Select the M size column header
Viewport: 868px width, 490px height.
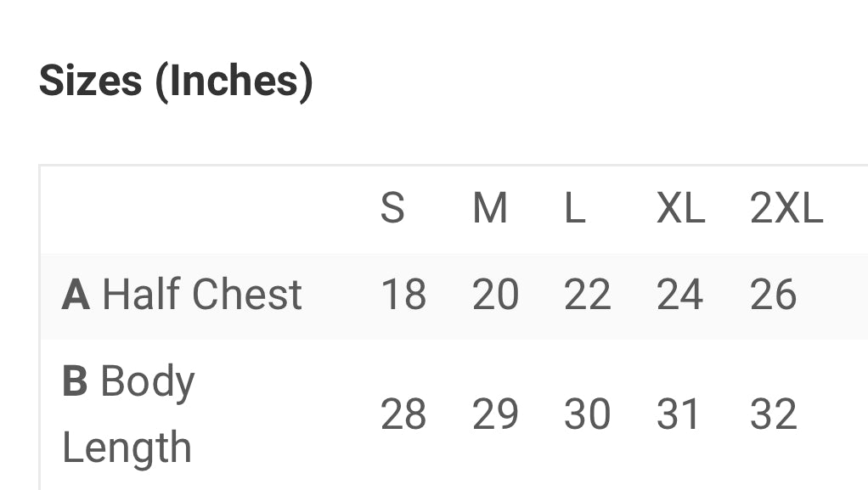coord(490,208)
